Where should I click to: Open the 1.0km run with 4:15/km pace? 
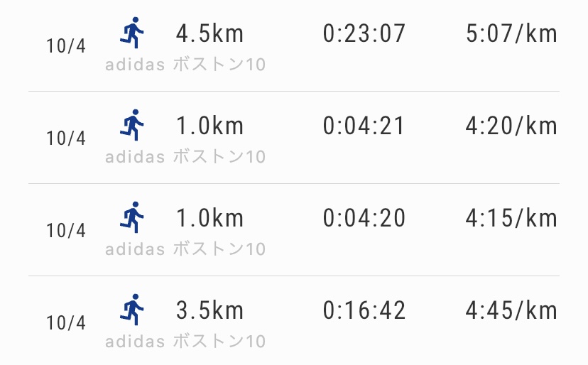(x=294, y=229)
